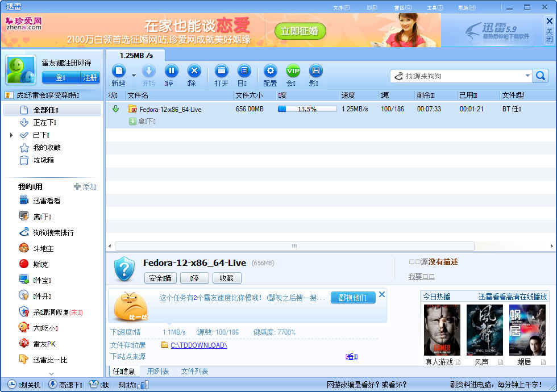
Task: Click the 新建 new task toolbar icon
Action: tap(119, 71)
